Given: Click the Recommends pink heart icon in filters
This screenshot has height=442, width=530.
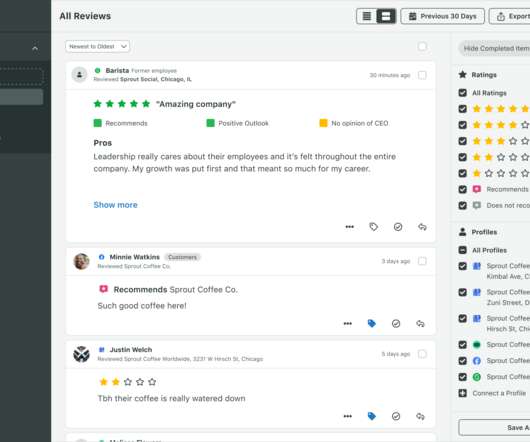Looking at the screenshot, I should click(477, 189).
